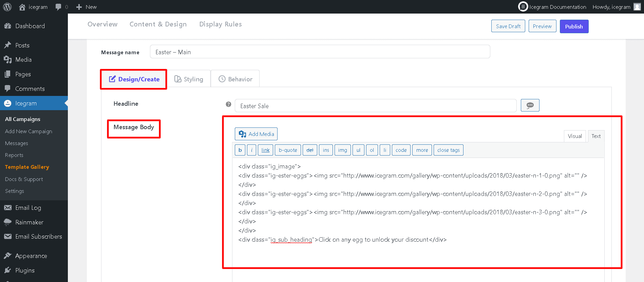The width and height of the screenshot is (644, 282).
Task: Insert a code tag
Action: coord(401,150)
